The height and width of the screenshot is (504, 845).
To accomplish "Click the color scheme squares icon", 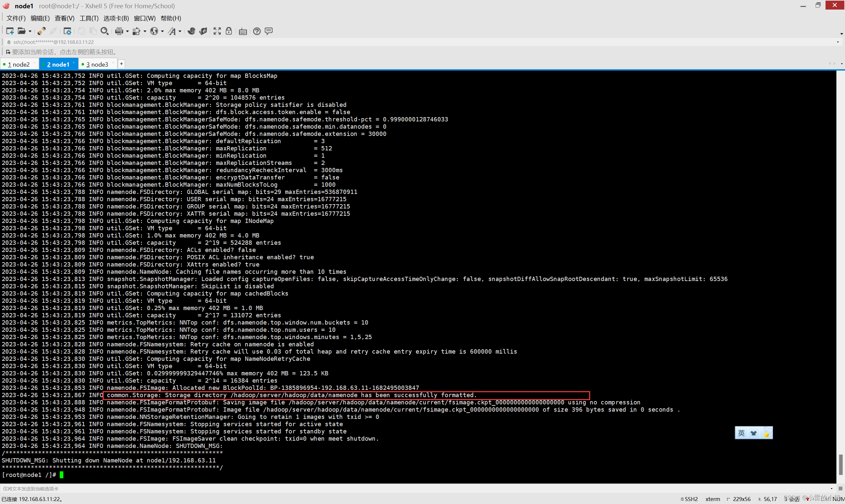I will click(x=136, y=31).
